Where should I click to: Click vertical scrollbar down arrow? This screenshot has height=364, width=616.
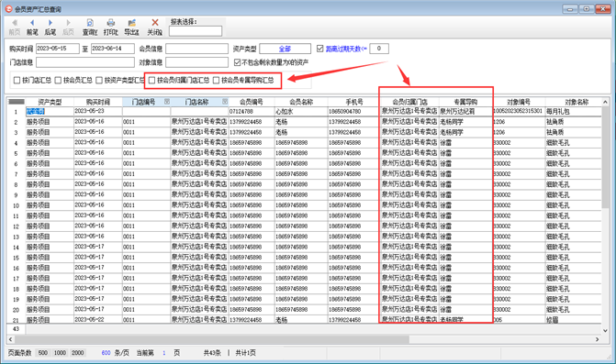point(605,330)
